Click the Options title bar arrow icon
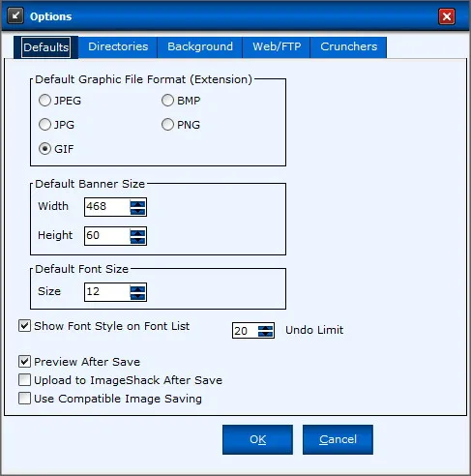This screenshot has height=476, width=471. pyautogui.click(x=15, y=15)
